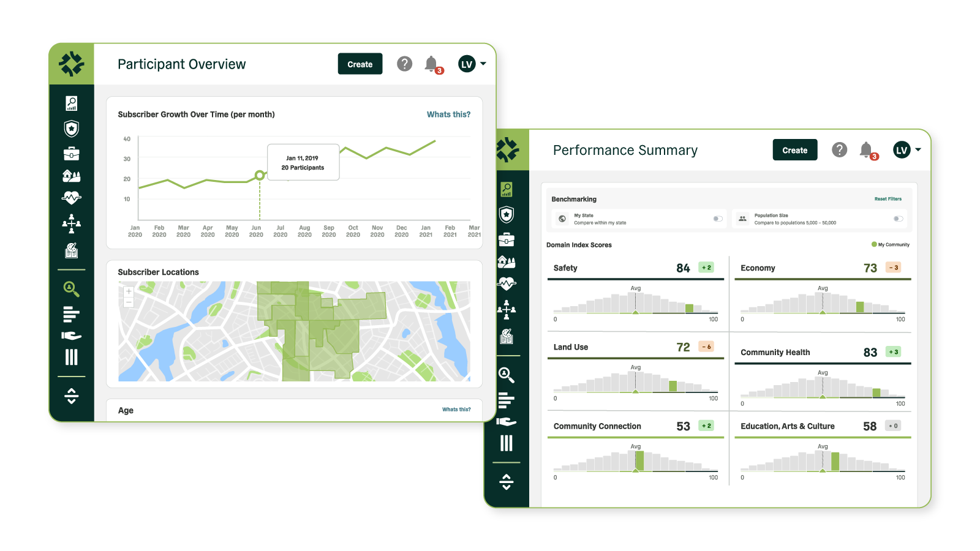The width and height of the screenshot is (980, 551).
Task: Select the June 2020 data point on growth chart
Action: point(260,175)
